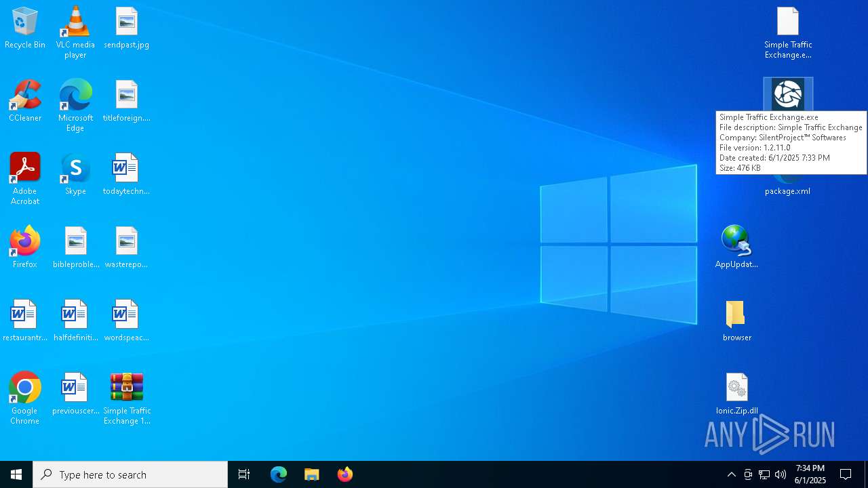Screen dimensions: 868x488
Task: Launch Firefox from the taskbar
Action: [x=345, y=474]
